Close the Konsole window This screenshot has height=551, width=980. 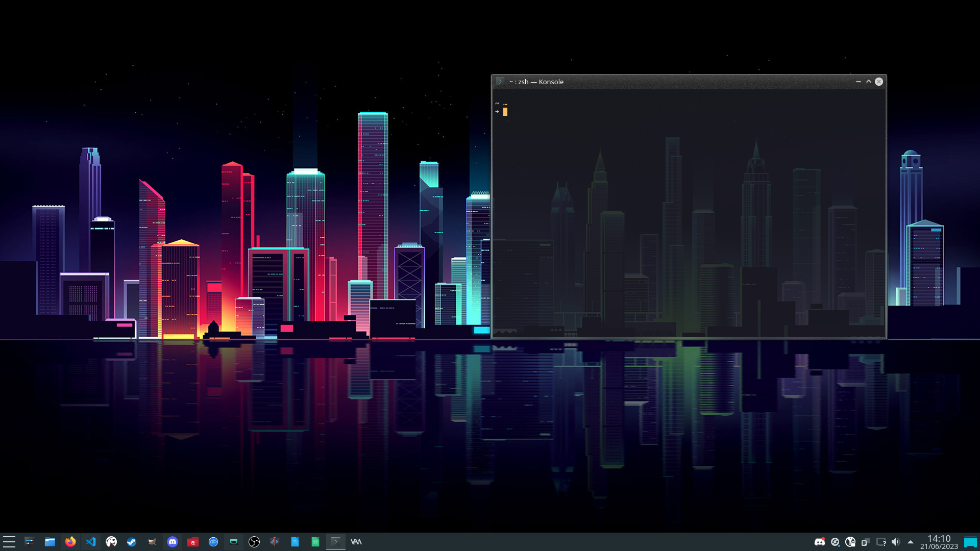[879, 82]
